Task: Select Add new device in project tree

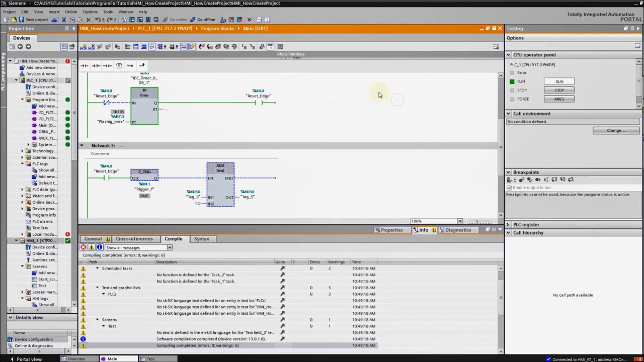Action: click(41, 67)
